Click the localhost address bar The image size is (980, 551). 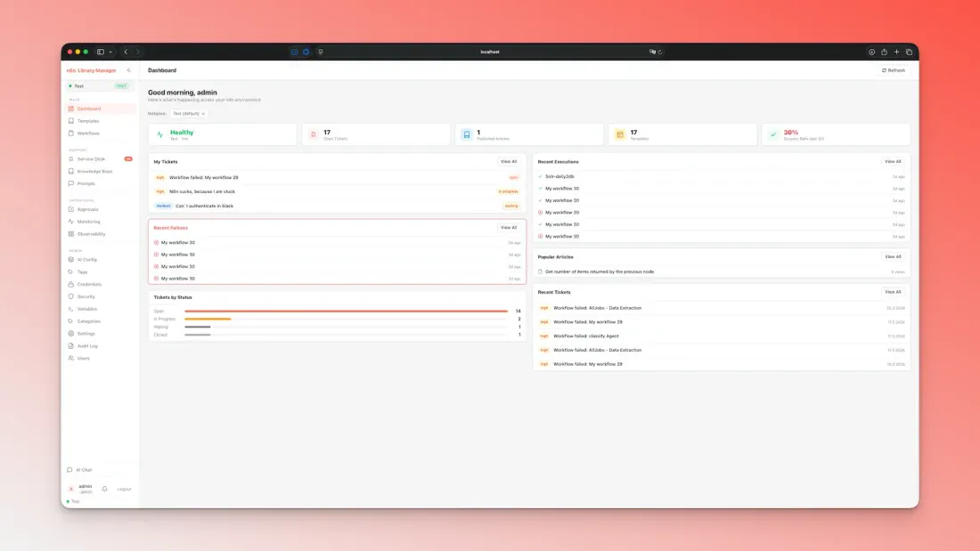click(x=490, y=52)
